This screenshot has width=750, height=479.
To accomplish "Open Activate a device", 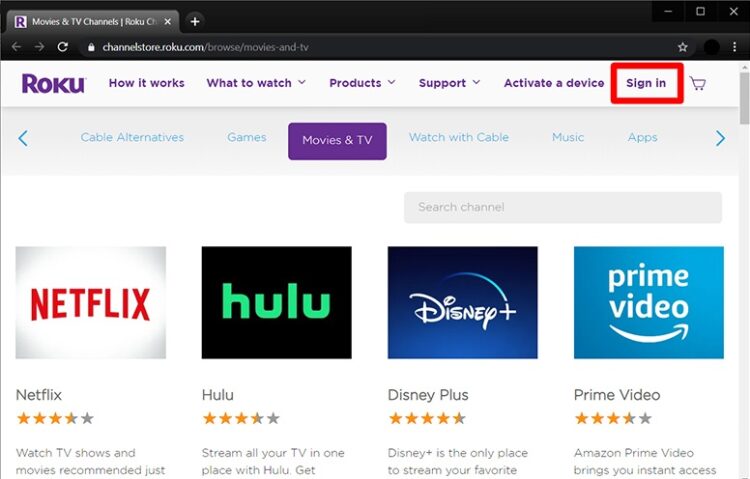I will 554,83.
